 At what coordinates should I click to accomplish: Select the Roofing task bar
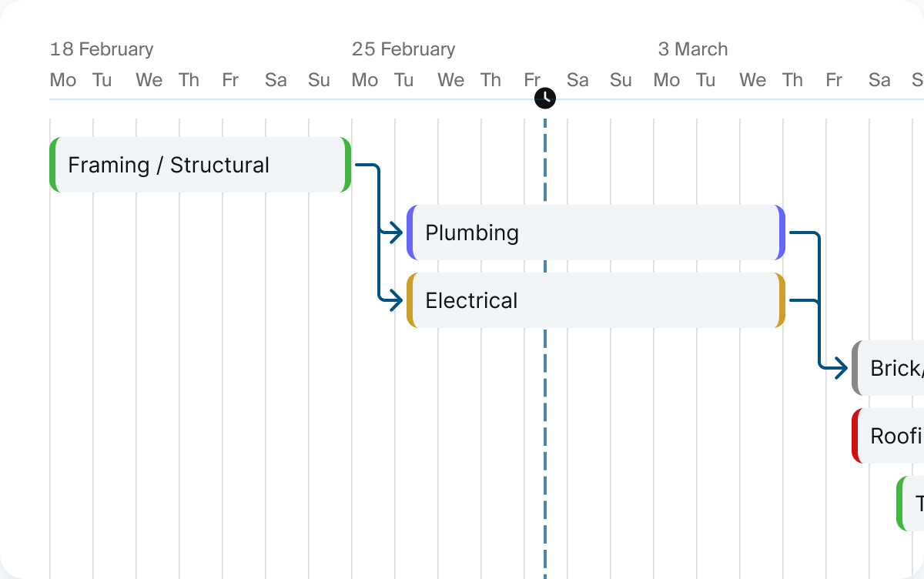click(897, 436)
